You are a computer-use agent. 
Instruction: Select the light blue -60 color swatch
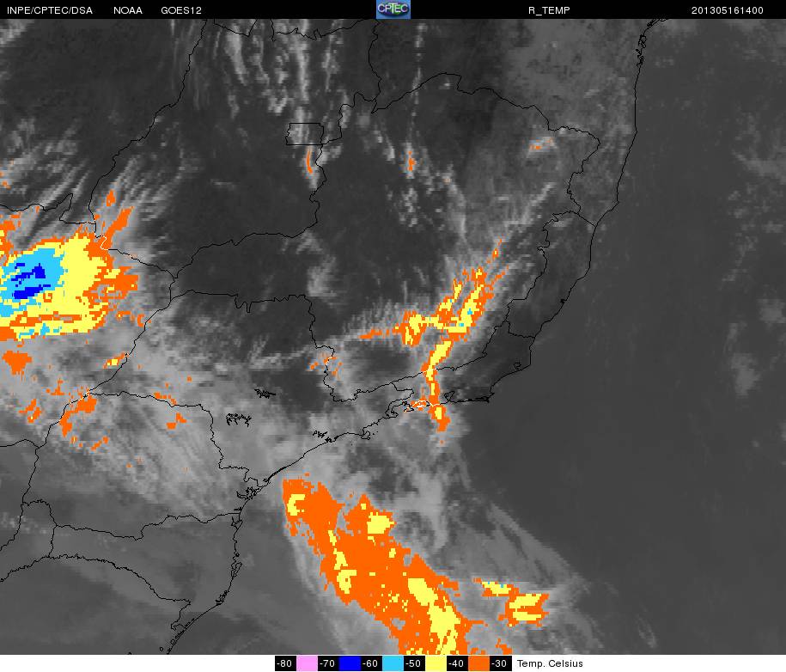(393, 663)
